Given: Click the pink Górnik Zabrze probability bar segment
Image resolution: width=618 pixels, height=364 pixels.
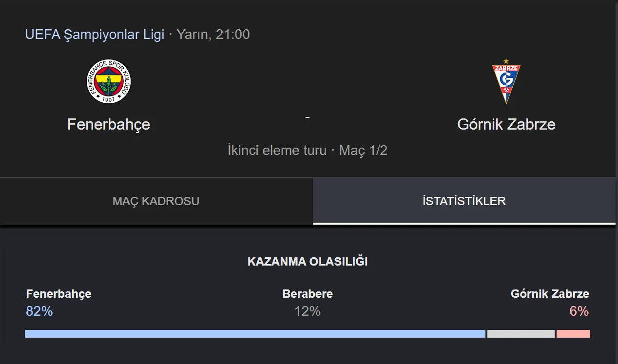Looking at the screenshot, I should point(573,334).
